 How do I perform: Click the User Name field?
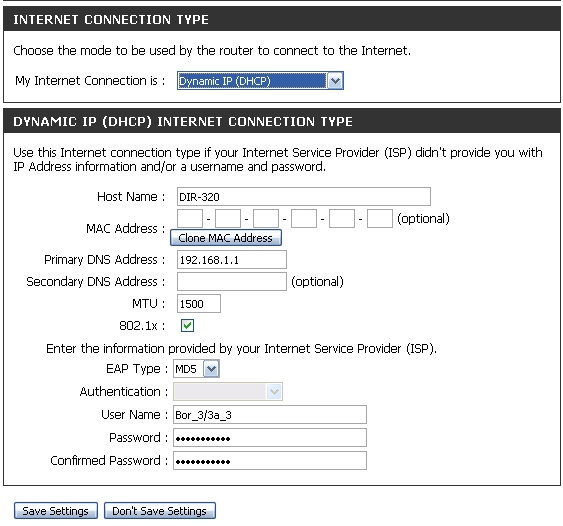[x=270, y=415]
